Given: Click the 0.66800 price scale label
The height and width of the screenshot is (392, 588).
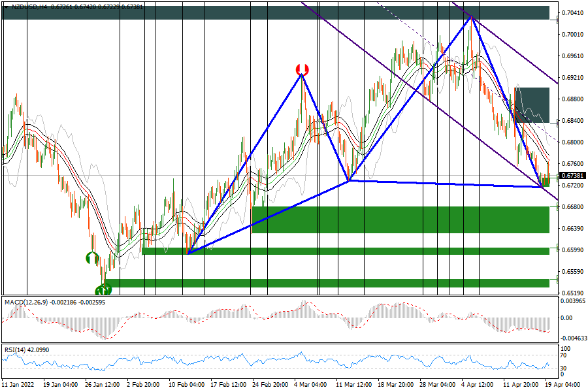Looking at the screenshot, I should click(572, 207).
